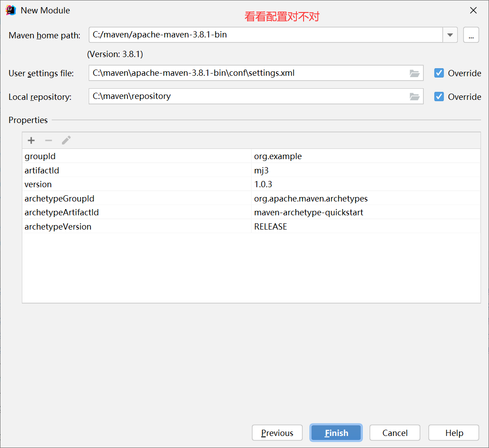Viewport: 489px width, 448px height.
Task: Click the Maven home path label
Action: coord(44,35)
